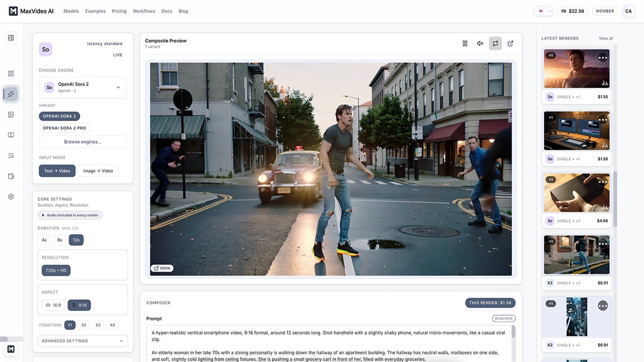644x362 pixels.
Task: Select the sparkle generate tool in sidebar
Action: [10, 94]
